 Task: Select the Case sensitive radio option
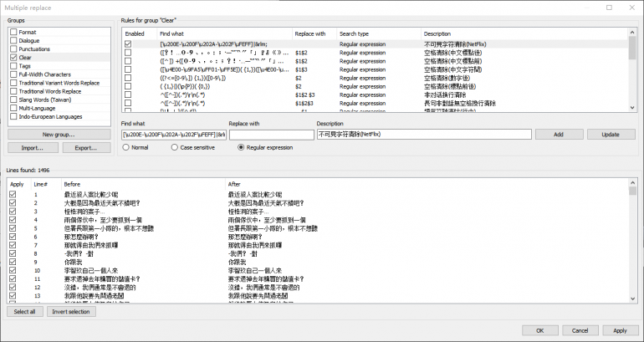pyautogui.click(x=175, y=147)
